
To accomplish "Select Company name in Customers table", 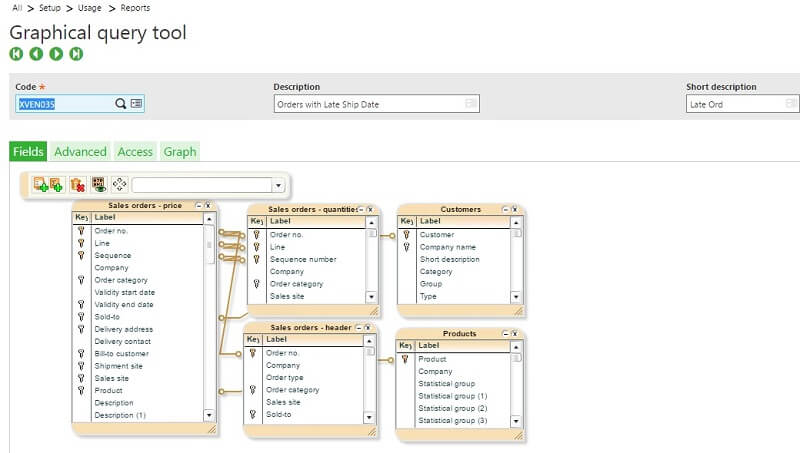I will point(447,247).
